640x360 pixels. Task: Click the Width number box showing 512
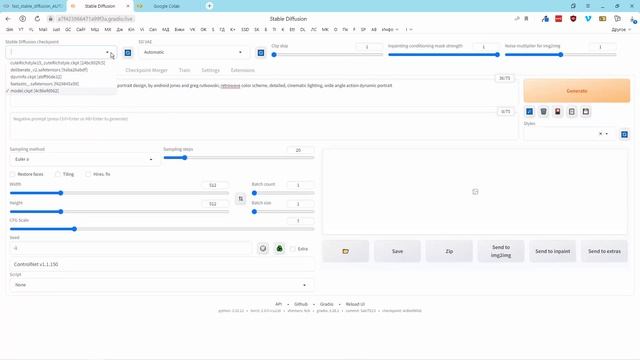(215, 185)
